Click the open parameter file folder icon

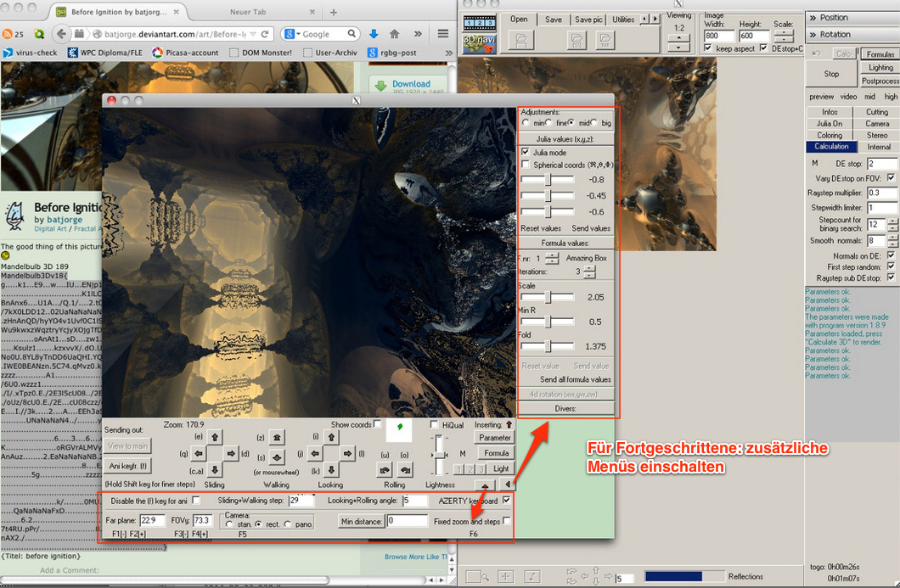(x=520, y=40)
